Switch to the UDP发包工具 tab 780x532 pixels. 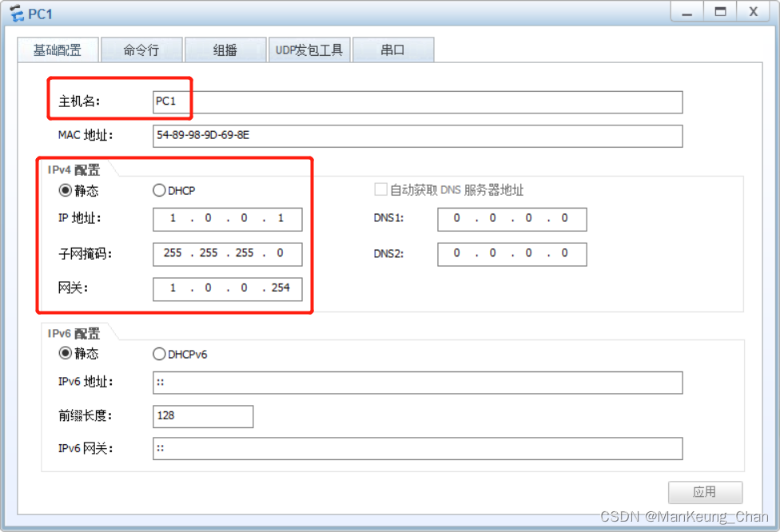(x=309, y=50)
